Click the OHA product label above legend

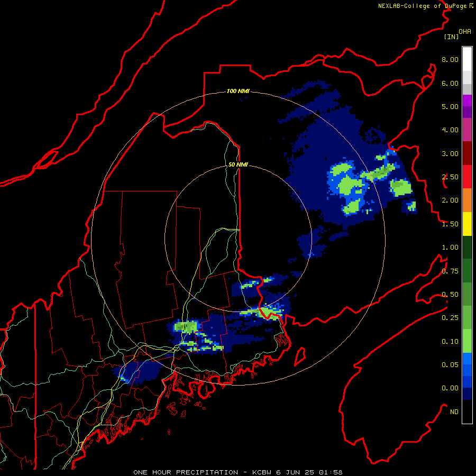pos(465,31)
